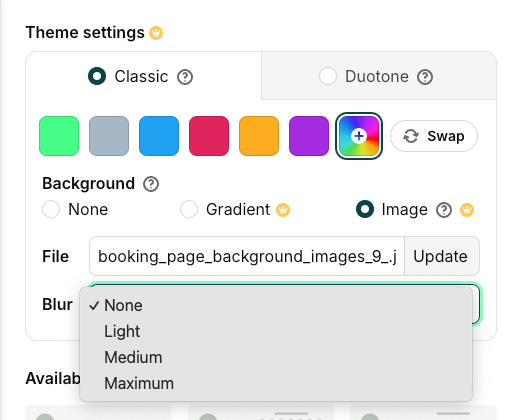Click the premium crown icon beside Gradient
This screenshot has height=420, width=517.
[x=283, y=210]
